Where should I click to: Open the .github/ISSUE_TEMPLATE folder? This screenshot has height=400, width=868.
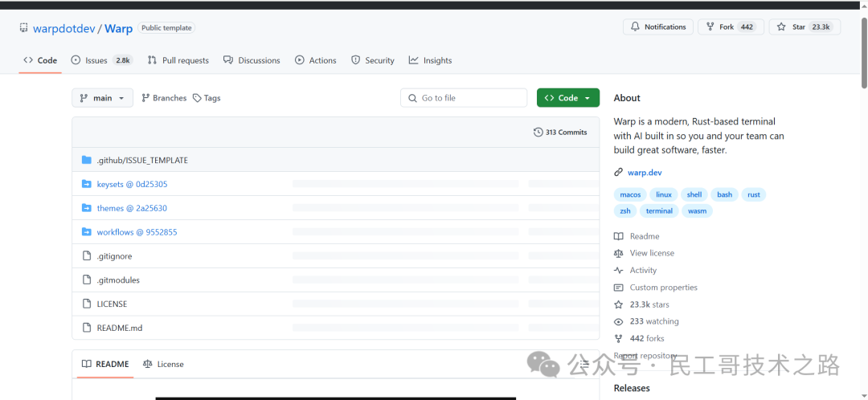pos(142,161)
